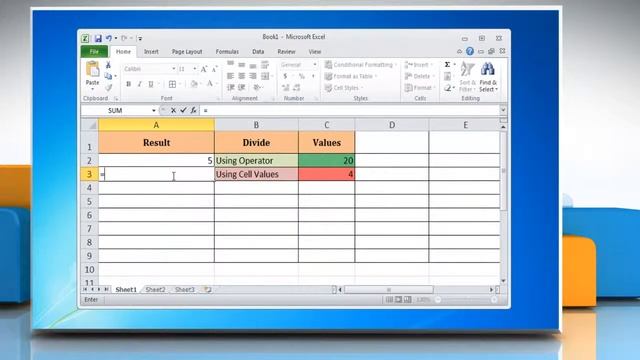Click the Paste clipboard icon
640x360 pixels.
coord(93,69)
